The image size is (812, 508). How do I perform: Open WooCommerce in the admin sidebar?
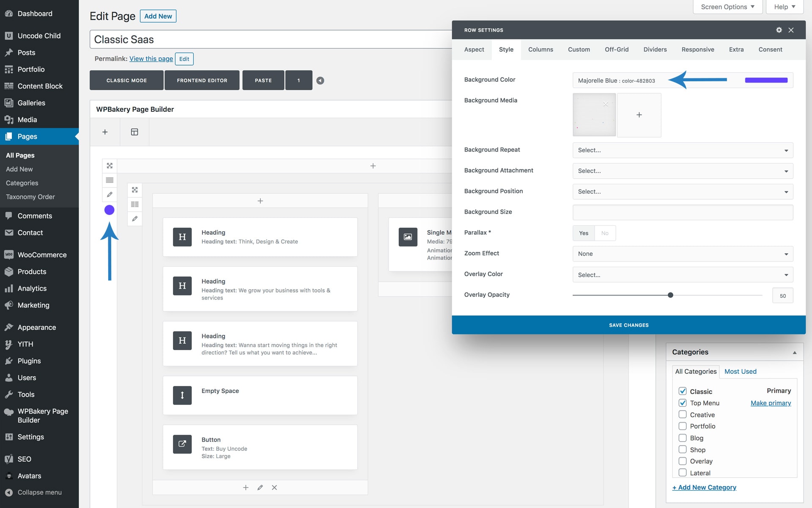42,255
